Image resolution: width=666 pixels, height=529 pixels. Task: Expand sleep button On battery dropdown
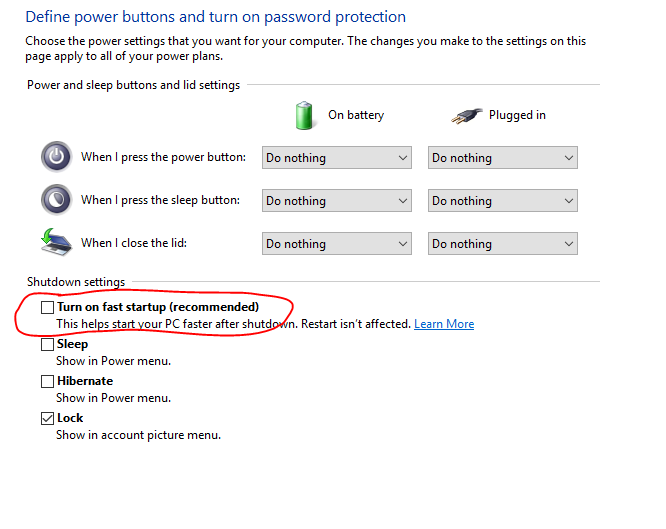pos(337,201)
